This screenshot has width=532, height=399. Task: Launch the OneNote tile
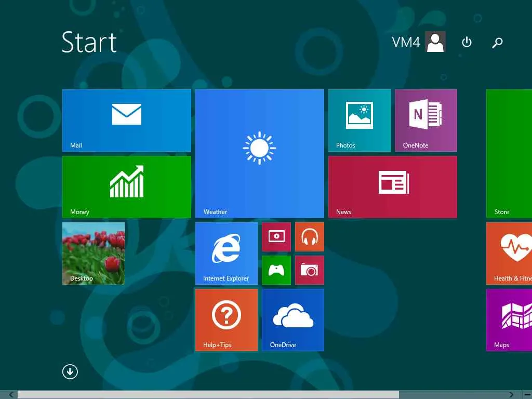(426, 121)
